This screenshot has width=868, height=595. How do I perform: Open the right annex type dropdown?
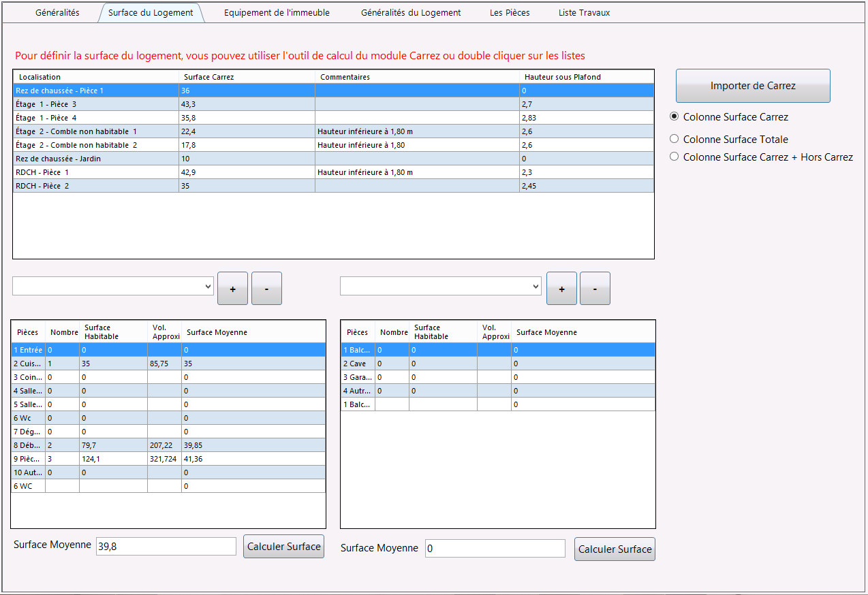(441, 286)
